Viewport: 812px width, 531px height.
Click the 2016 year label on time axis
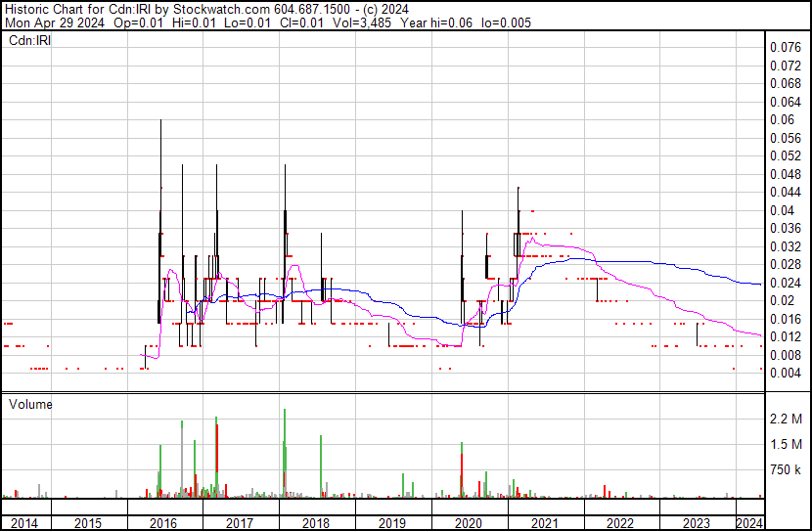163,523
